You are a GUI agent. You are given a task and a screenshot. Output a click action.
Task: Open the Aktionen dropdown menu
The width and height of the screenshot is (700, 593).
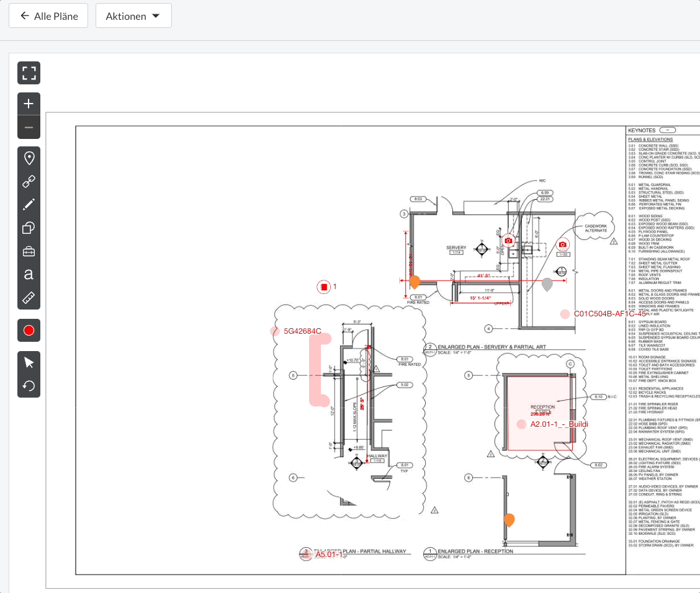(x=133, y=16)
